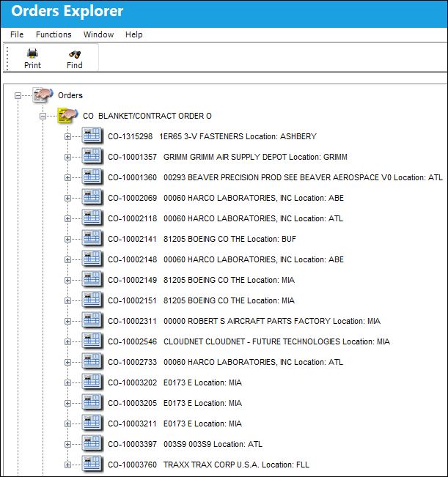Expand order CO-10002151

tap(67, 301)
